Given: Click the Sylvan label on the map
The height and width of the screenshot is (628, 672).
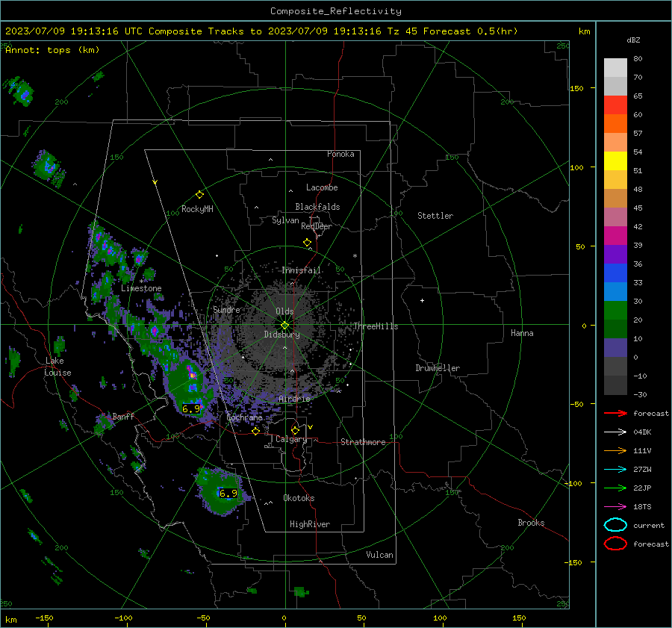Looking at the screenshot, I should click(x=285, y=220).
